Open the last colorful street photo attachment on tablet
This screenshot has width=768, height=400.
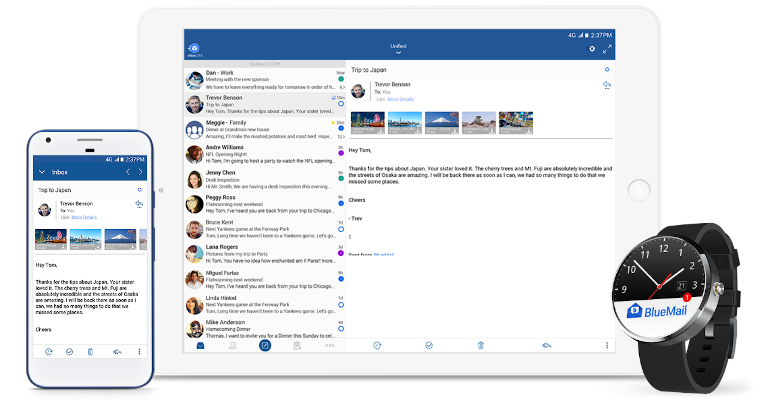pos(516,123)
